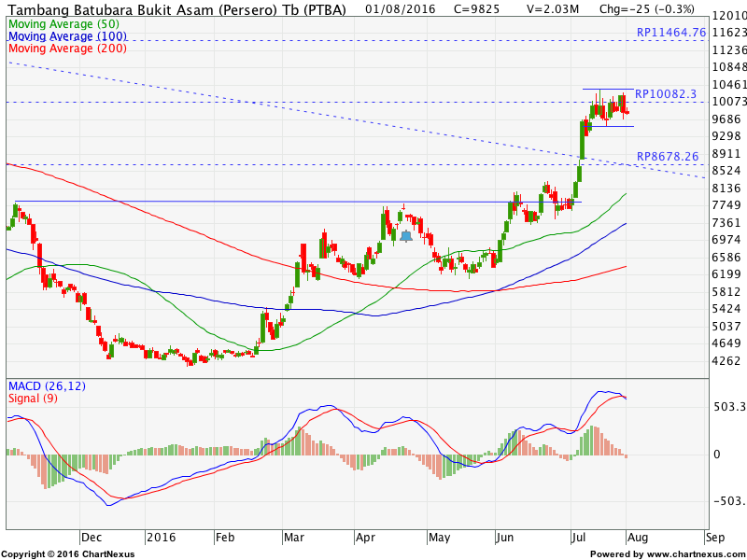Click the Dec label on time axis
The height and width of the screenshot is (560, 747).
91,538
